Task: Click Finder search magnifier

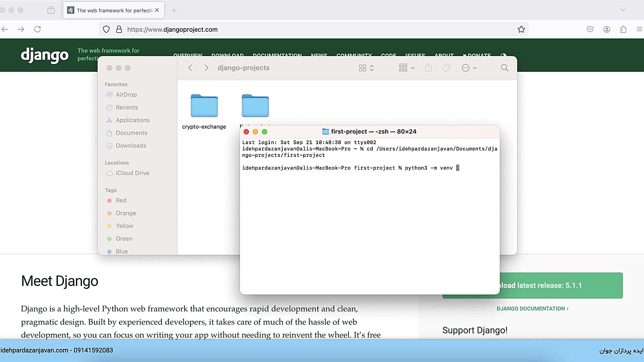Action: [504, 68]
